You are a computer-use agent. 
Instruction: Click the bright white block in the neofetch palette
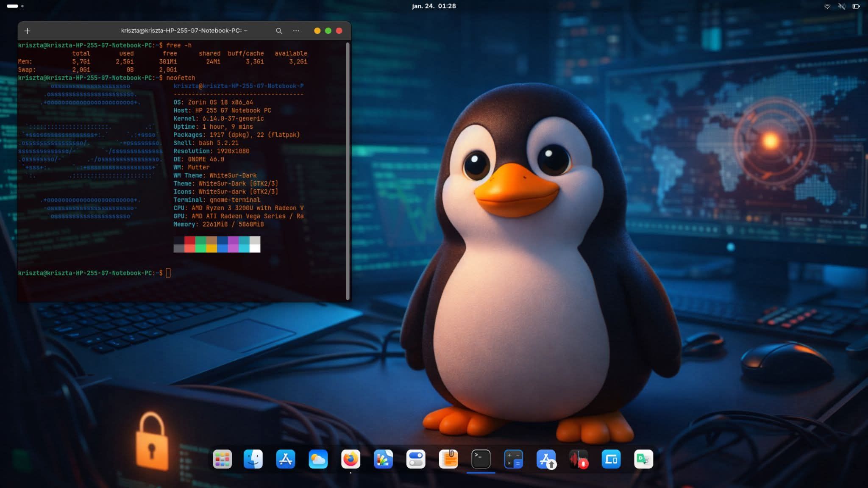point(255,248)
